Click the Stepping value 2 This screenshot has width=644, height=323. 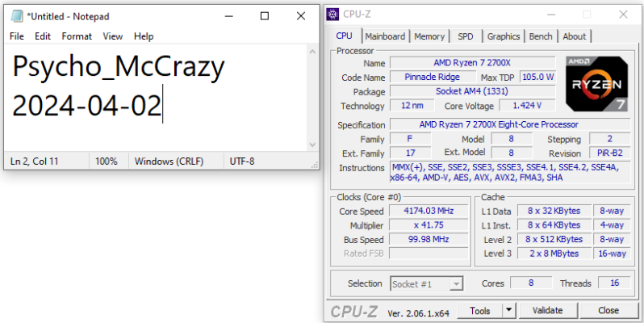tap(610, 139)
